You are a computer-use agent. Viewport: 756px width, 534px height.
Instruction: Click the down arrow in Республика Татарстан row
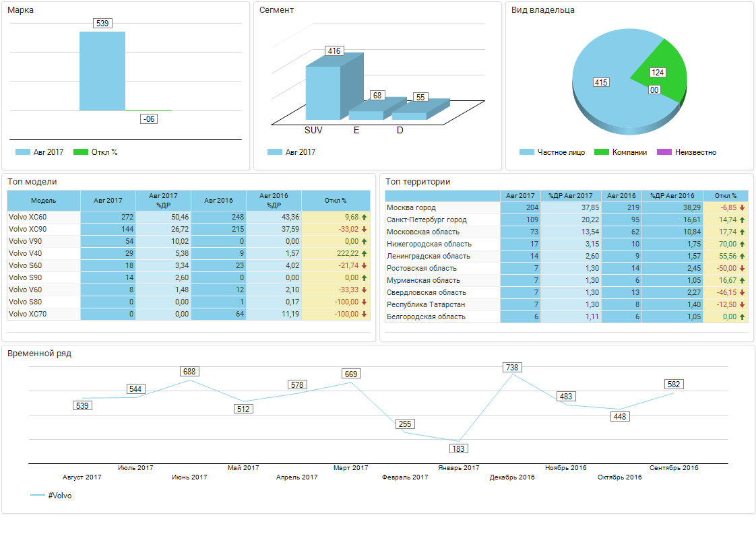click(742, 304)
